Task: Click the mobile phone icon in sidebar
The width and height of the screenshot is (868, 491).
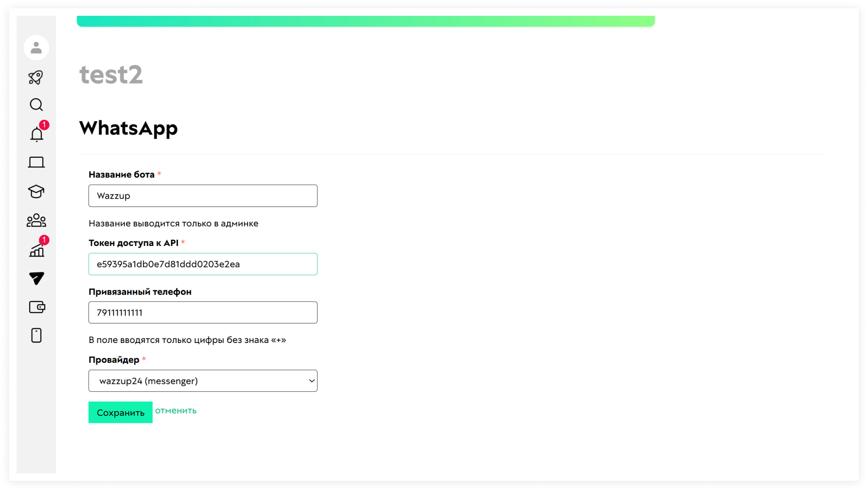Action: 36,335
